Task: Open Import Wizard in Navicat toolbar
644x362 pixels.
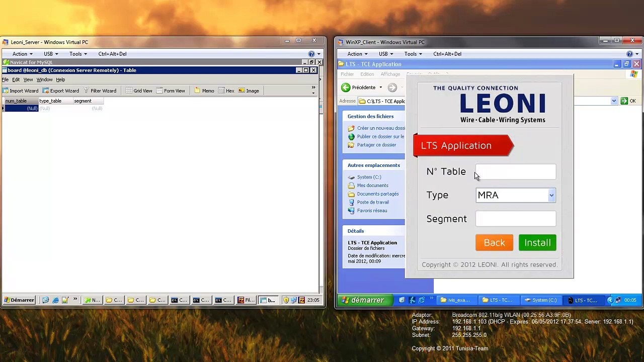Action: 20,91
